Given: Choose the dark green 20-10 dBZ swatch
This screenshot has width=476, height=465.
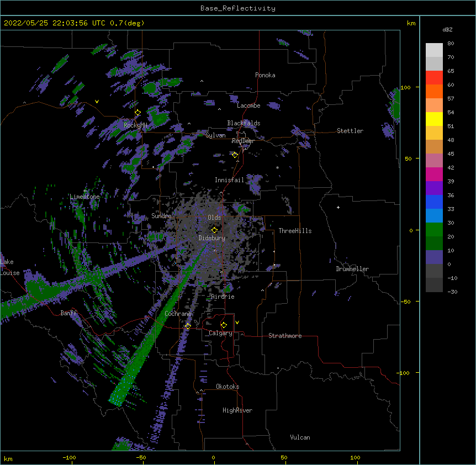Looking at the screenshot, I should [x=434, y=243].
